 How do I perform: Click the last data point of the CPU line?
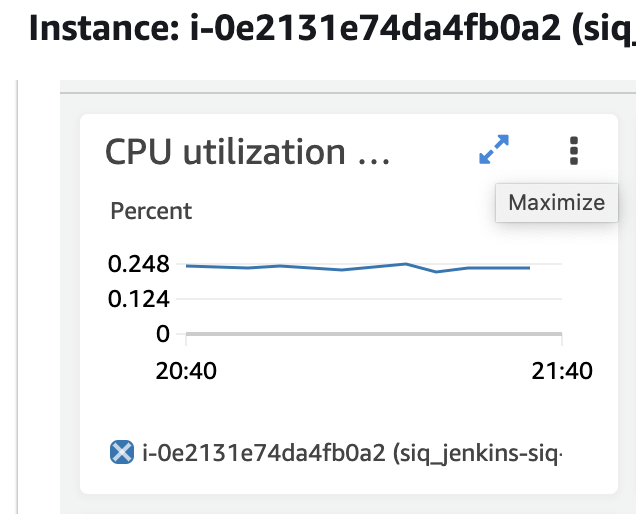coord(529,268)
